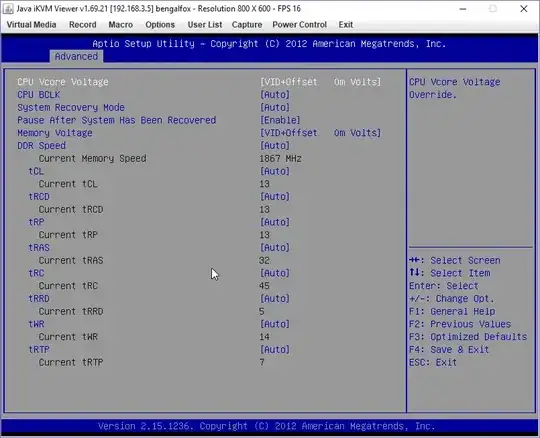Click the F2: Previous Values hint

tap(460, 324)
